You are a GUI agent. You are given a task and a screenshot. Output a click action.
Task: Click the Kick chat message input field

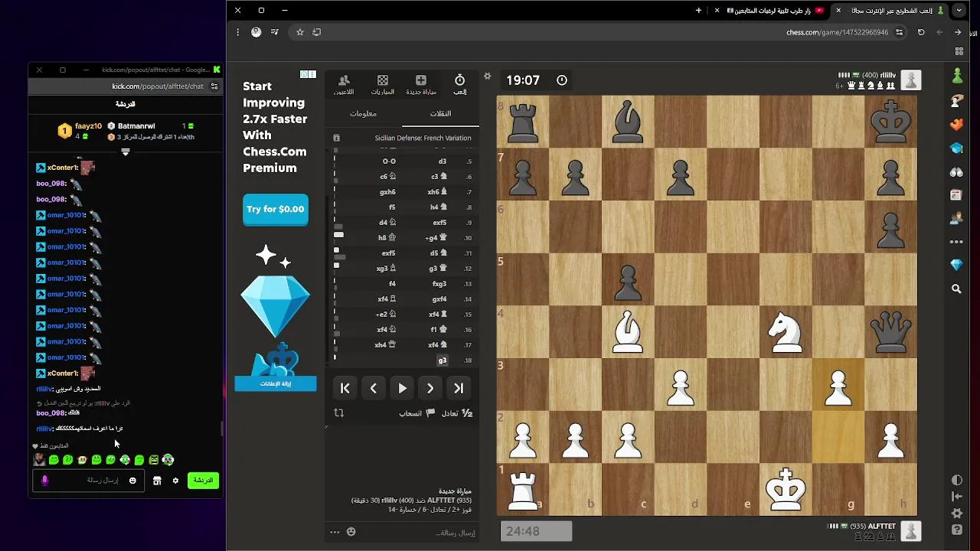pyautogui.click(x=88, y=481)
